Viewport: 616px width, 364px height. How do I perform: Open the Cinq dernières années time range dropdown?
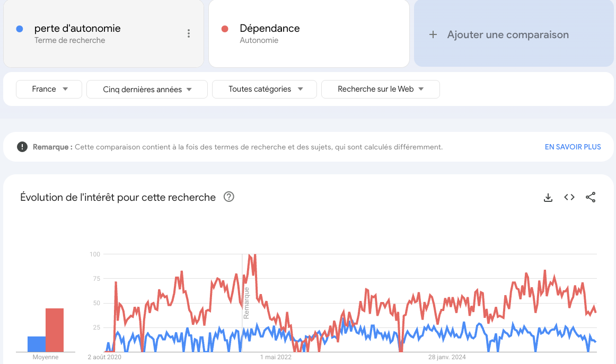tap(147, 89)
